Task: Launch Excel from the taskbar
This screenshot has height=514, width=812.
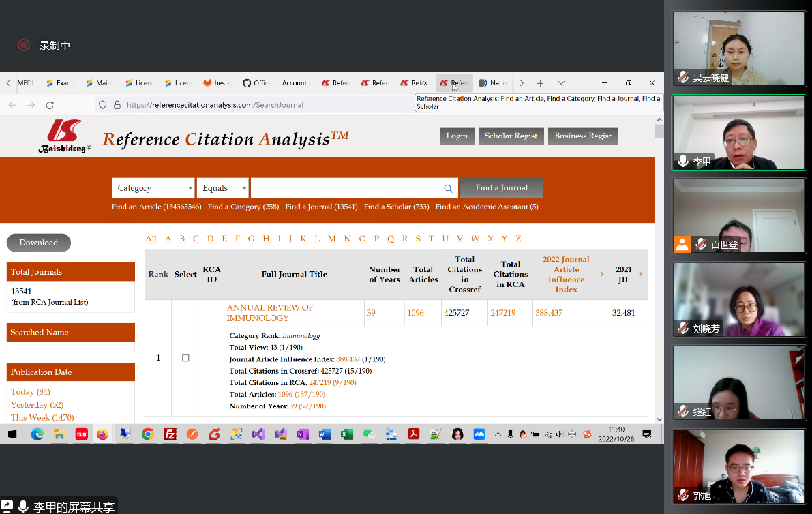Action: [x=346, y=434]
